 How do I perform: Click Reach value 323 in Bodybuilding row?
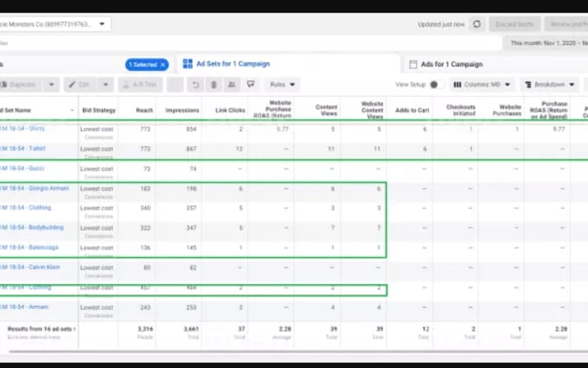pyautogui.click(x=145, y=228)
